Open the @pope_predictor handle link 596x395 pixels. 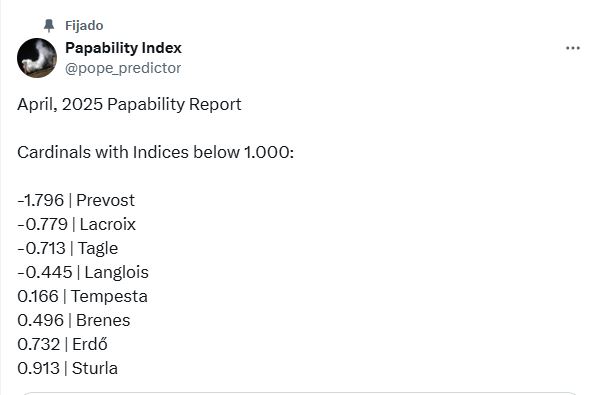(123, 68)
